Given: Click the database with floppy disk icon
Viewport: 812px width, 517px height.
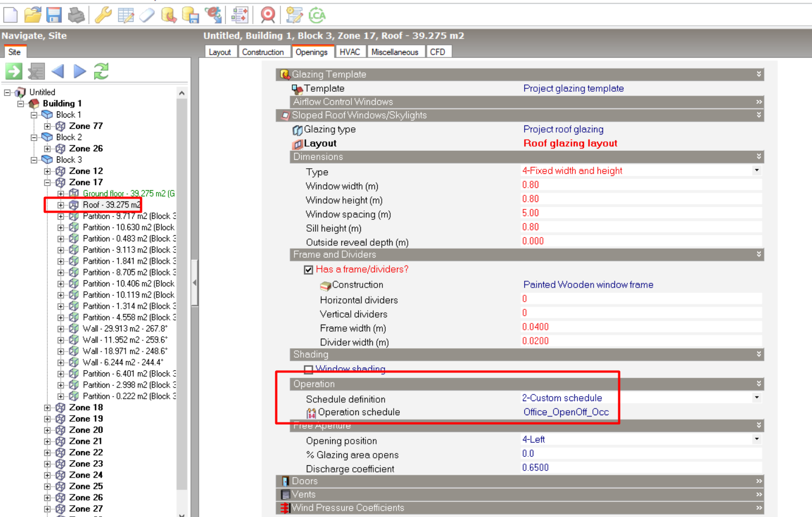Looking at the screenshot, I should click(x=190, y=15).
